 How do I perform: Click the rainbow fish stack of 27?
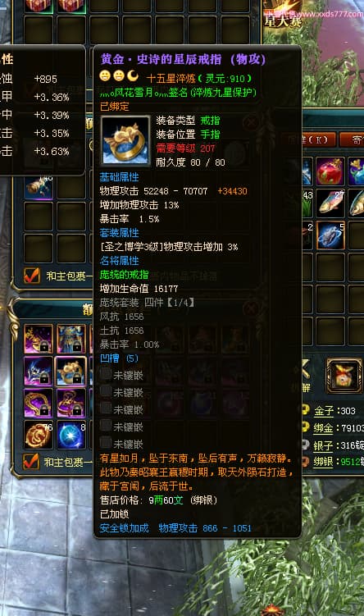coord(330,203)
